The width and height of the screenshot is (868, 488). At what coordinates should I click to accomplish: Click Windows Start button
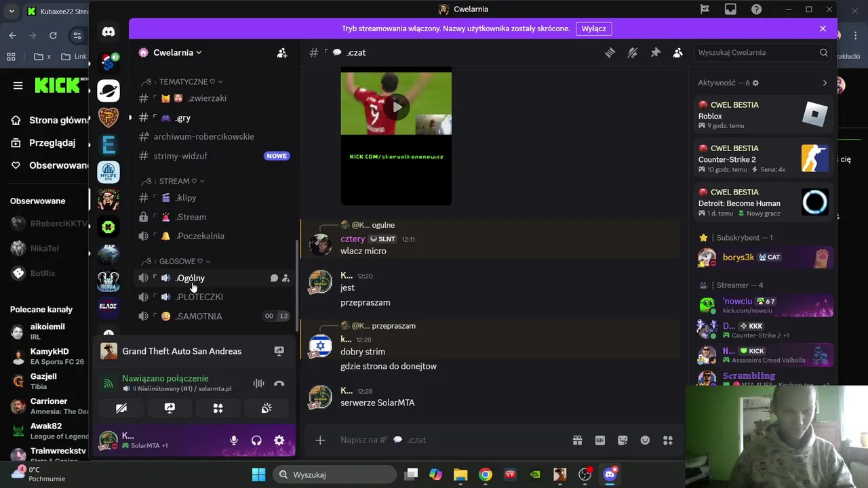point(258,474)
